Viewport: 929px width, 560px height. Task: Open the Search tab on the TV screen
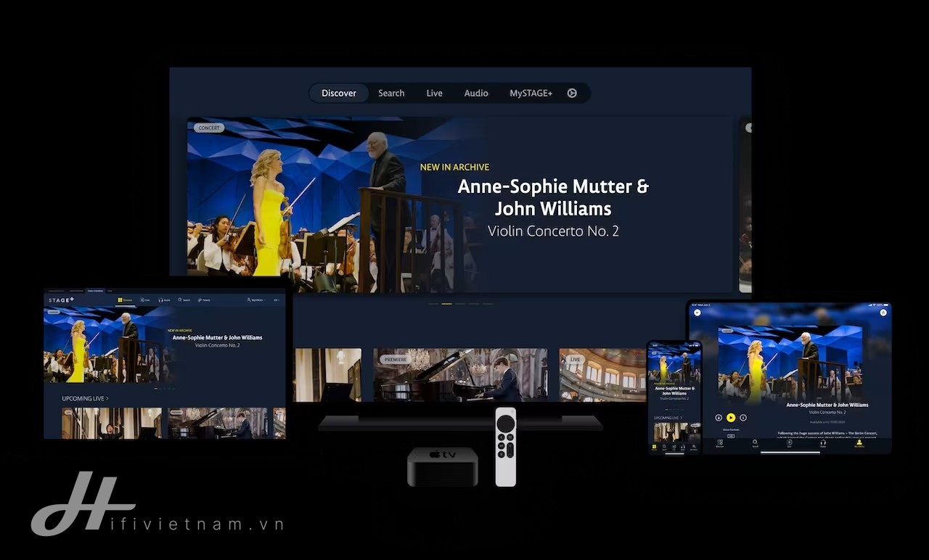391,93
